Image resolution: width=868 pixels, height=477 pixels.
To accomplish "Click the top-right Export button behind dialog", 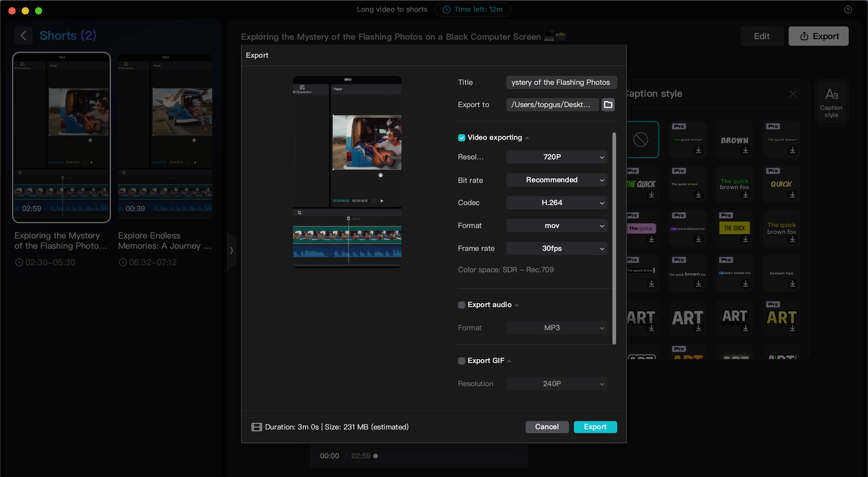I will click(818, 36).
